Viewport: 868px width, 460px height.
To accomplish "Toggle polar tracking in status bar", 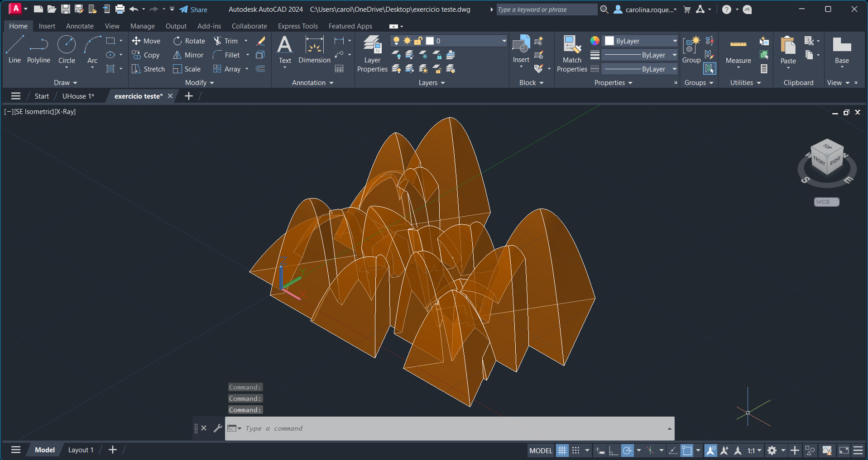I will (627, 451).
